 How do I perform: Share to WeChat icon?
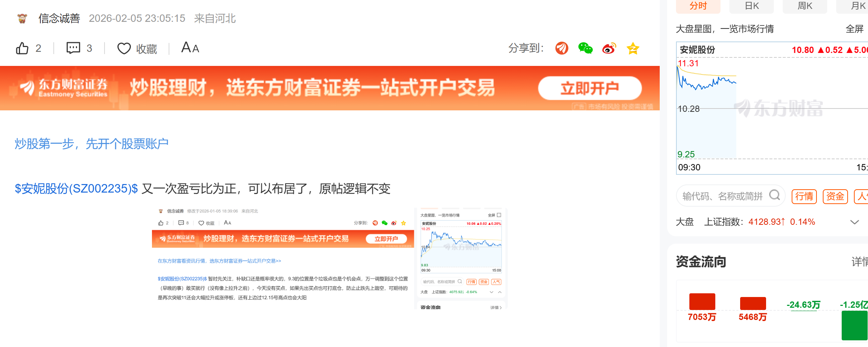586,48
